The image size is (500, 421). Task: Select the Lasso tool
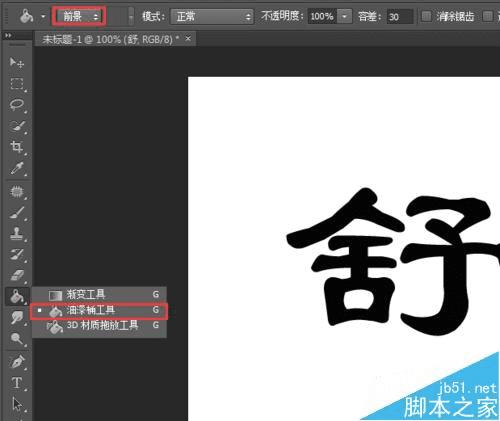pyautogui.click(x=17, y=105)
